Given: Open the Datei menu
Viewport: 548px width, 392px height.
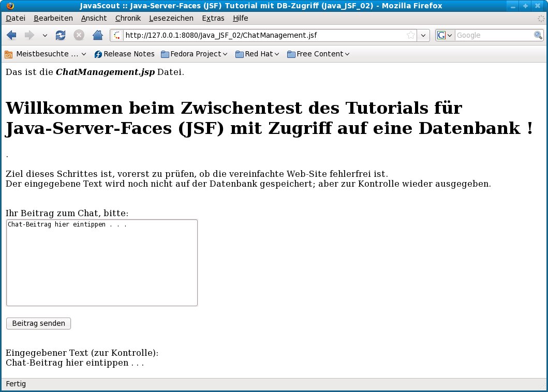Looking at the screenshot, I should pyautogui.click(x=16, y=18).
